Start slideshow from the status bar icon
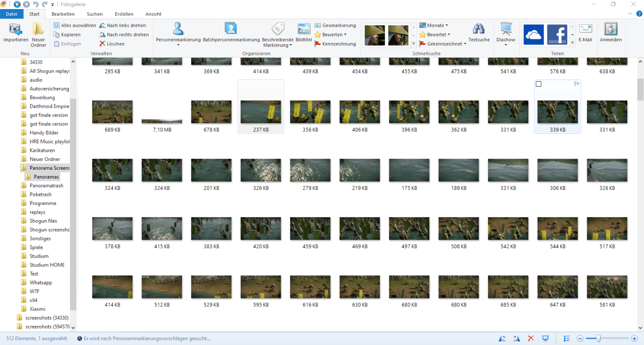Viewport: 644px width, 345px height. coord(545,338)
